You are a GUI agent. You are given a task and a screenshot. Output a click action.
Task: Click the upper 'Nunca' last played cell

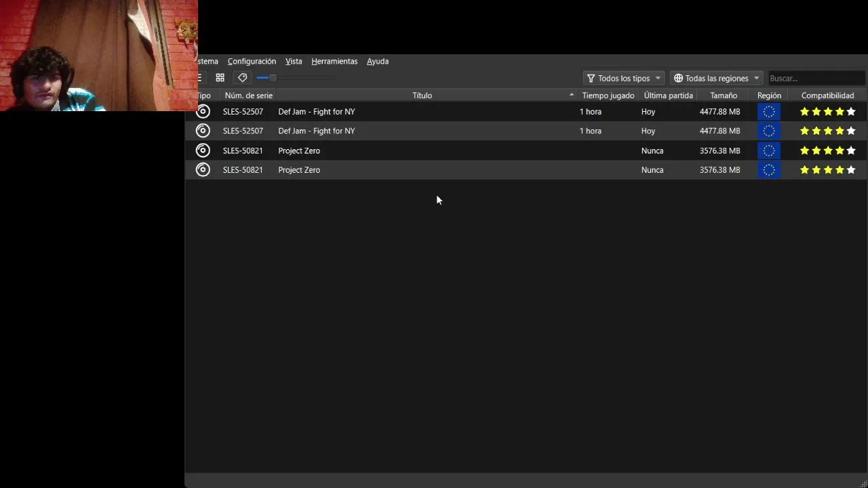(652, 150)
